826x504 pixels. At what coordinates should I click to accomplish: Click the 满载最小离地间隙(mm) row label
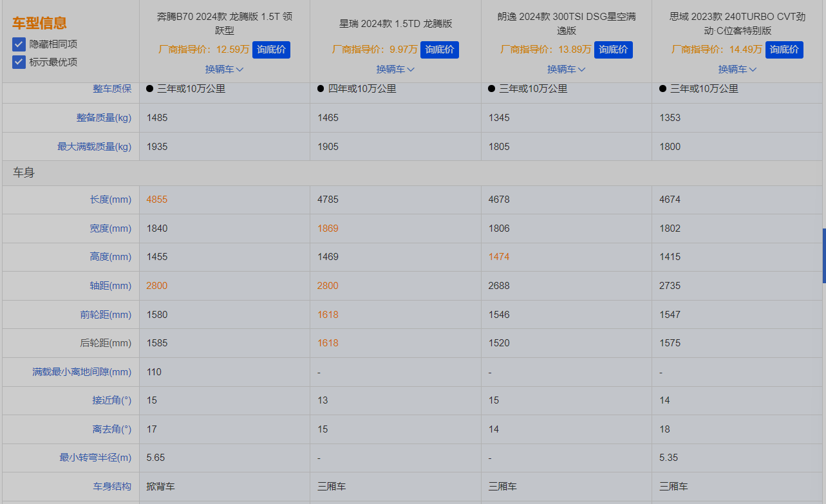[82, 372]
